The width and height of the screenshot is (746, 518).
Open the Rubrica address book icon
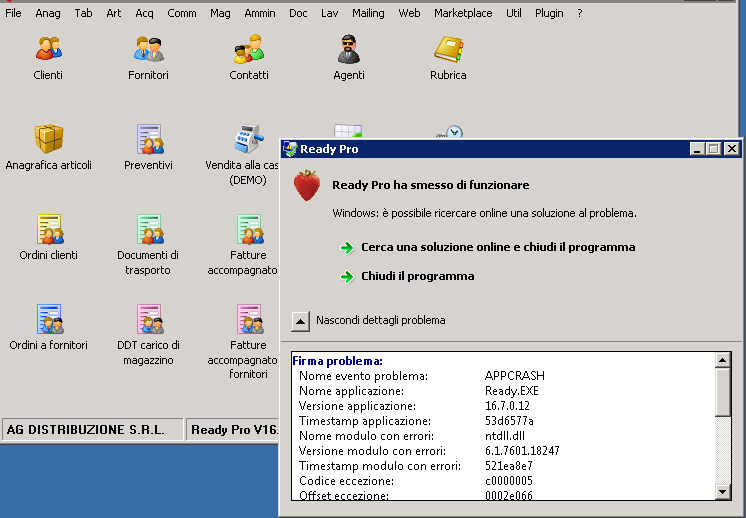448,49
